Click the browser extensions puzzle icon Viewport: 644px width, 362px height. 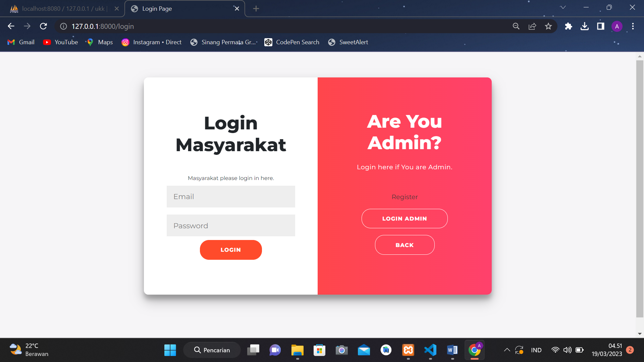point(569,26)
